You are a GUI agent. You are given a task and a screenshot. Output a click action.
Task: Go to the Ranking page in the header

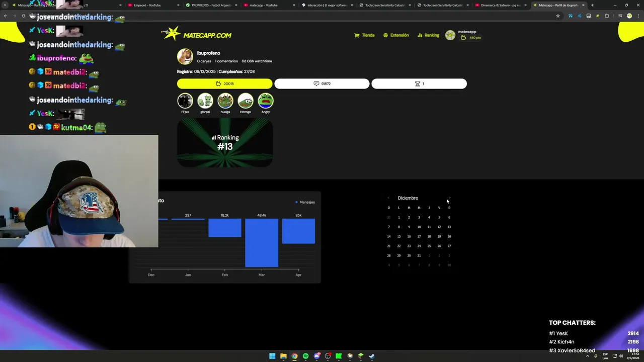(x=428, y=35)
